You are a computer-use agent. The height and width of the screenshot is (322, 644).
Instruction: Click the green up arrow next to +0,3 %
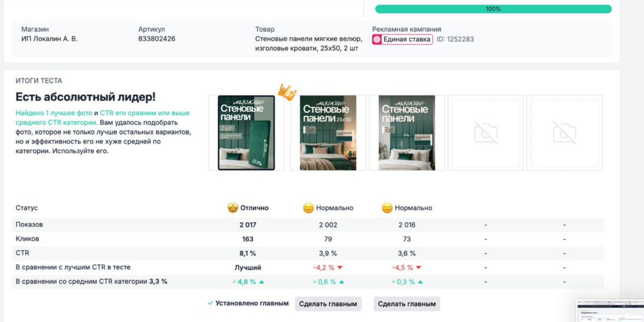click(420, 282)
